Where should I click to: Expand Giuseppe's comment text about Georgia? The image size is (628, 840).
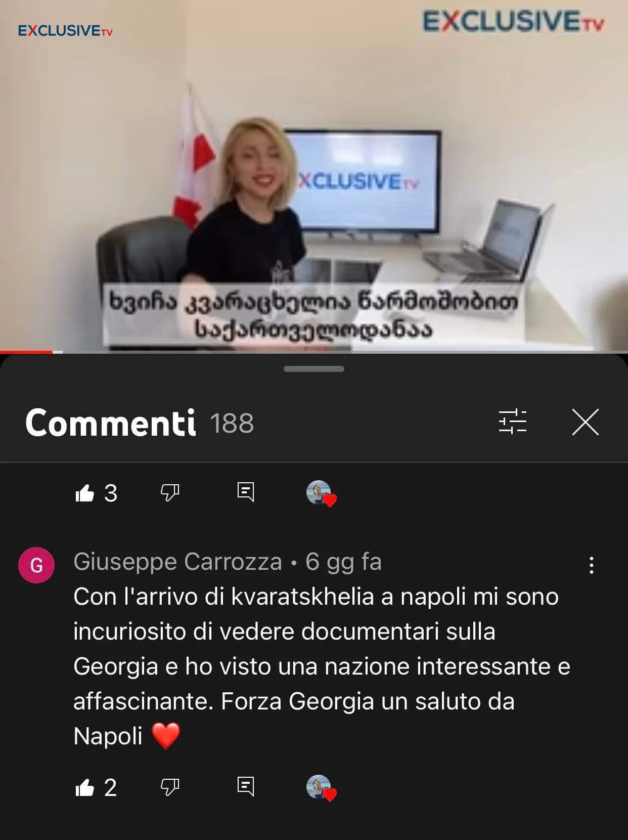point(322,666)
